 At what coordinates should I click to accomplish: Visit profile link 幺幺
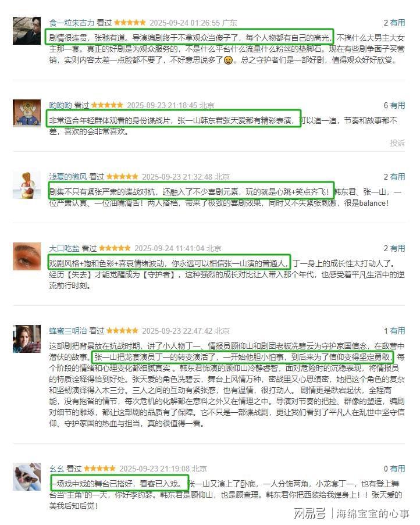tap(56, 469)
